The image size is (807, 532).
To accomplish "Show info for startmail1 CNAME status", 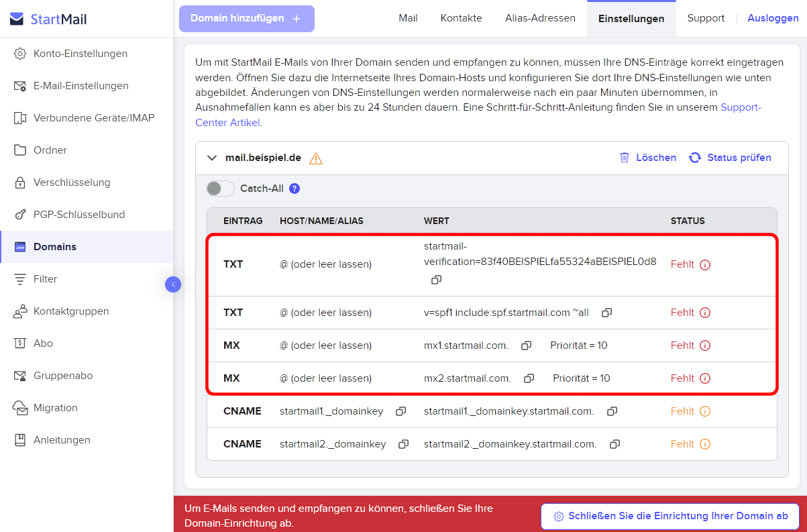I will (x=705, y=411).
